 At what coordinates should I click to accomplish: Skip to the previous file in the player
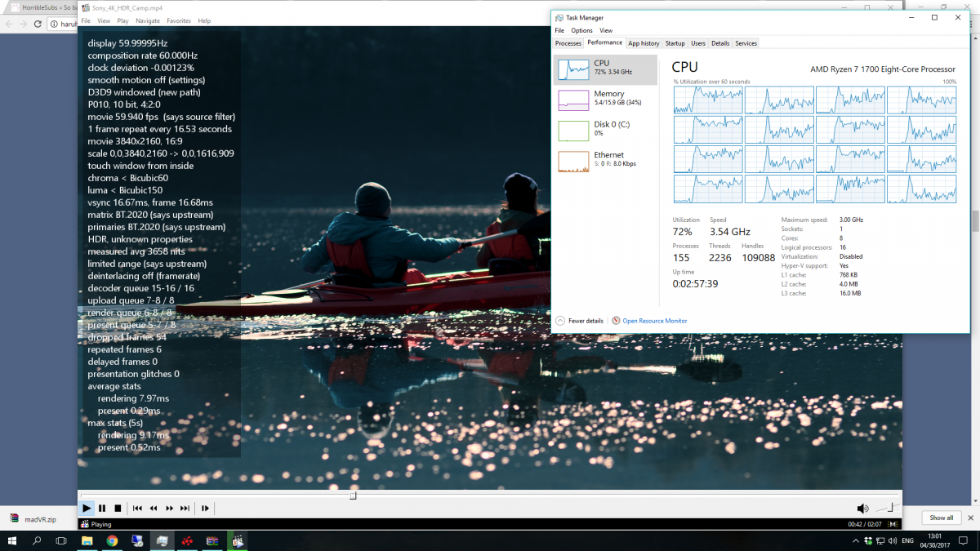pos(137,509)
